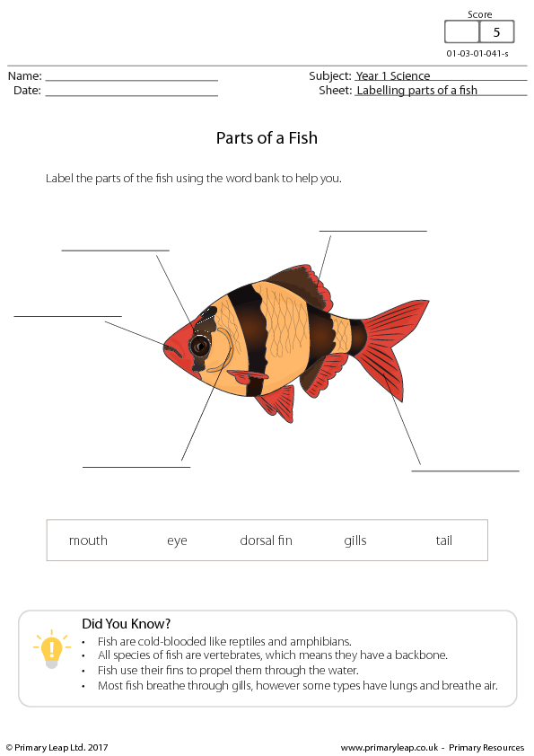
Task: Click the Date blank line
Action: [132, 92]
